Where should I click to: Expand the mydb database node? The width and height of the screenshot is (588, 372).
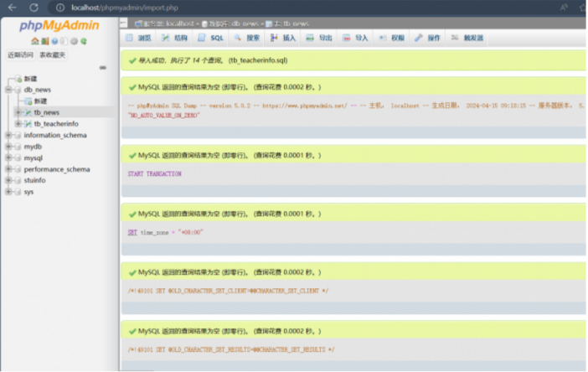pyautogui.click(x=8, y=147)
